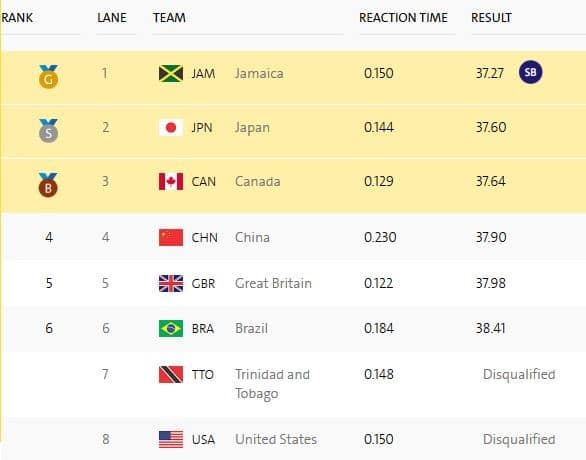Click the TEAM column header
Viewport: 586px width, 460px height.
(x=169, y=18)
